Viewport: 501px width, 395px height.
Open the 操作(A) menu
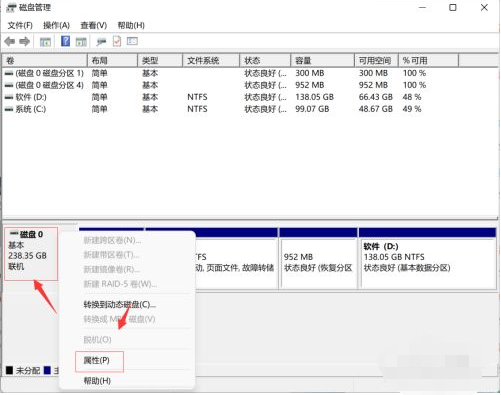56,25
